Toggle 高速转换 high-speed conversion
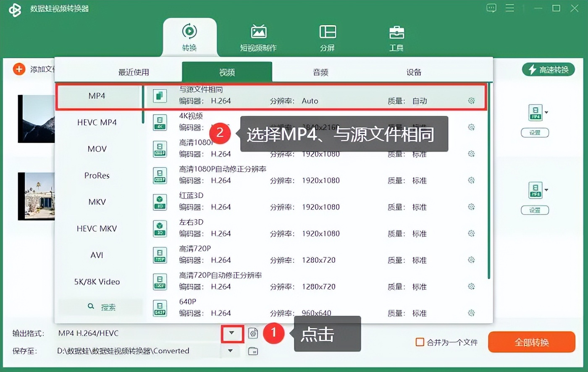588x372 pixels. click(x=548, y=70)
